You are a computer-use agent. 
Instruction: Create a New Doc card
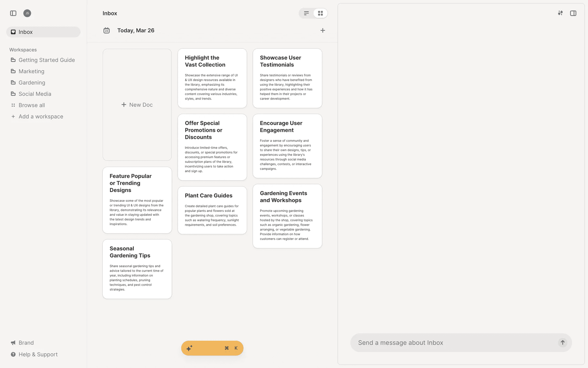point(137,105)
